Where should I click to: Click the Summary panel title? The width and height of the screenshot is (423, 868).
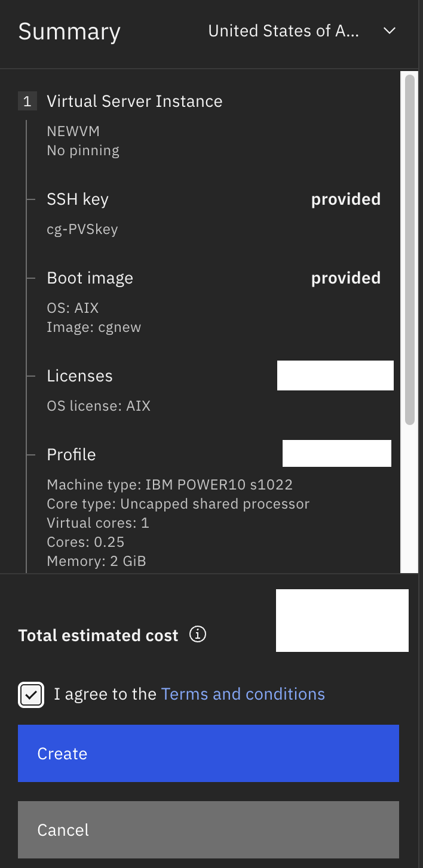pyautogui.click(x=69, y=31)
